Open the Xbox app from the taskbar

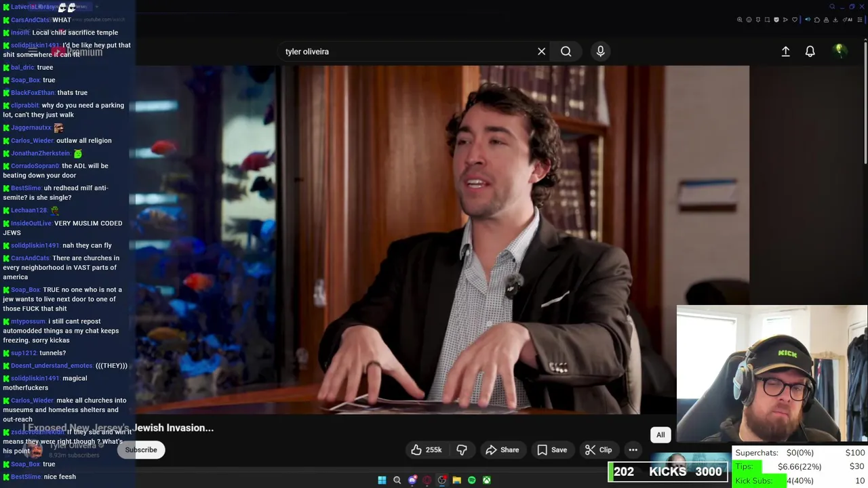(x=487, y=480)
